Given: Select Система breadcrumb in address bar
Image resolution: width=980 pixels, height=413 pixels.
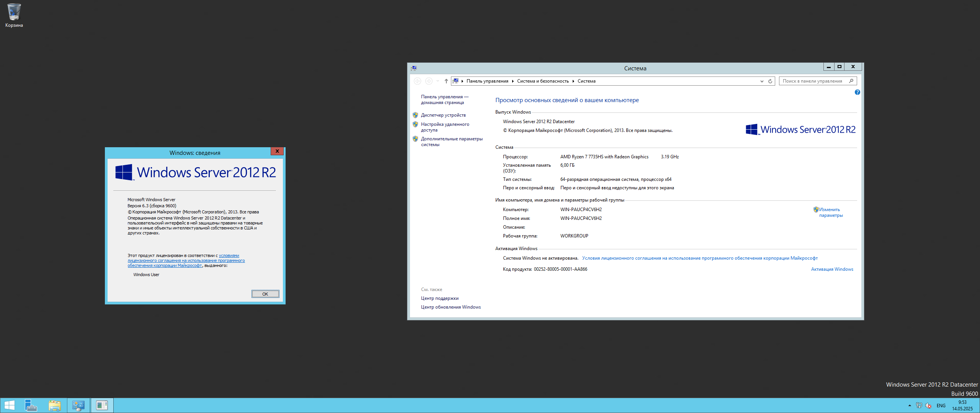Looking at the screenshot, I should click(x=586, y=81).
